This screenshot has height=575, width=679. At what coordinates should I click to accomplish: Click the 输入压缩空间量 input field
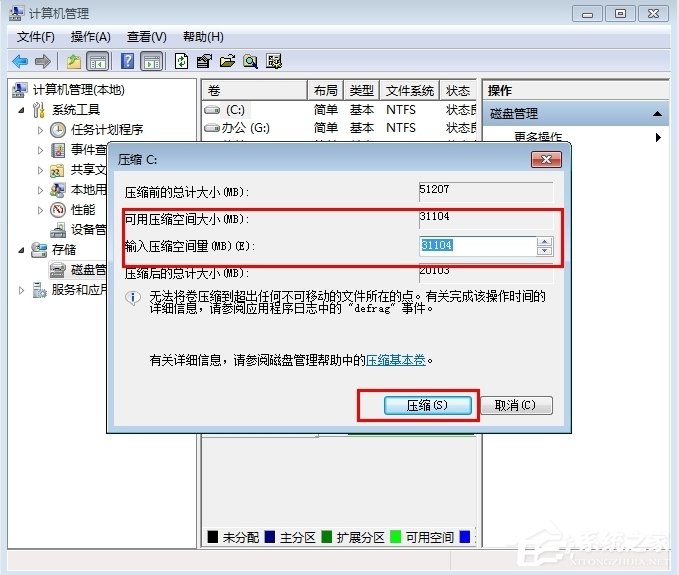coord(478,246)
